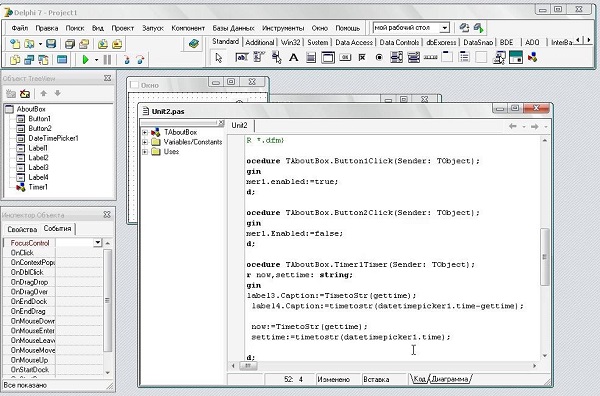Click the Trace Into debug icon
This screenshot has height=396, width=600.
point(127,60)
